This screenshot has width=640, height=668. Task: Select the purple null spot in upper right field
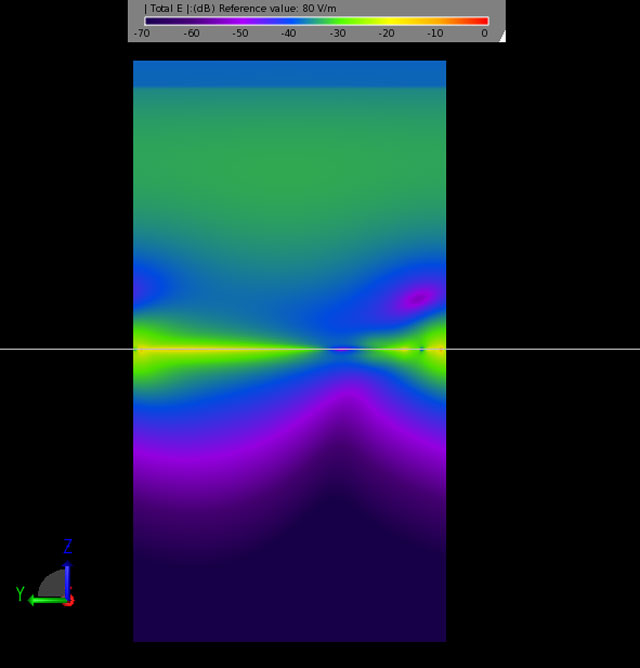pos(418,296)
